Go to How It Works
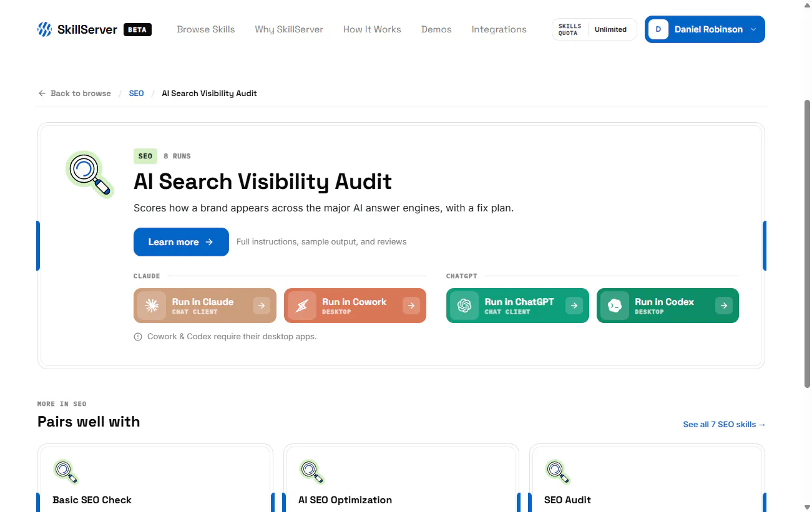This screenshot has height=512, width=812. point(372,29)
